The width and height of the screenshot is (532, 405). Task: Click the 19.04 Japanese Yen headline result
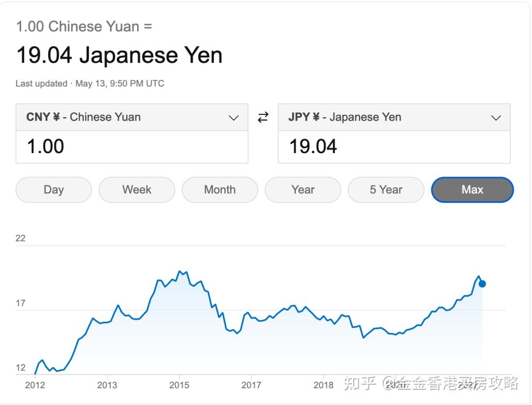coord(119,55)
